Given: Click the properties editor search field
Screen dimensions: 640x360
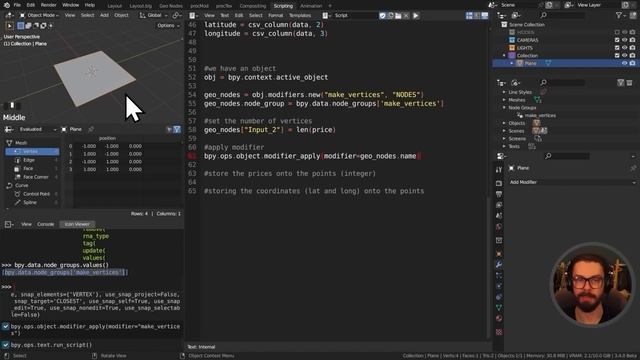Looking at the screenshot, I should pos(567,156).
